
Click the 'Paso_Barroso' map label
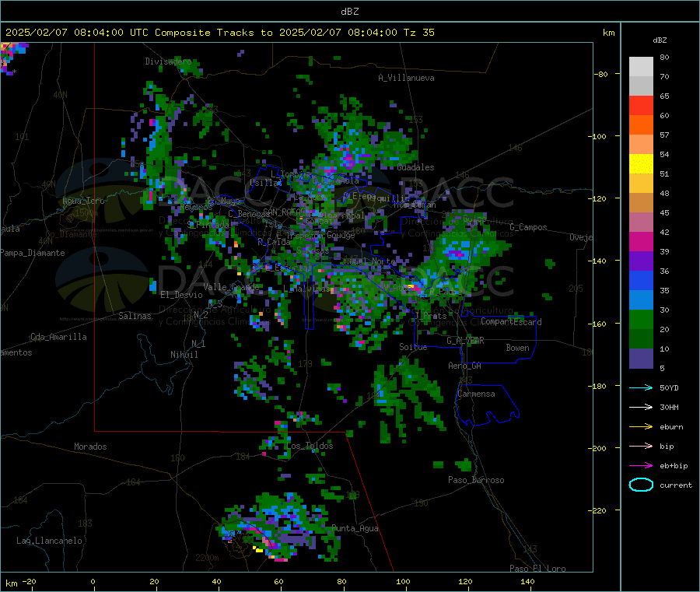click(476, 480)
